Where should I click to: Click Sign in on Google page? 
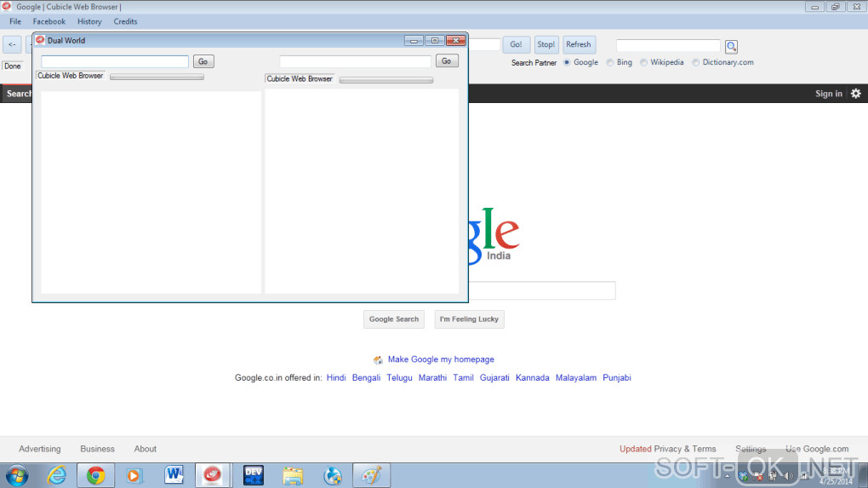828,94
